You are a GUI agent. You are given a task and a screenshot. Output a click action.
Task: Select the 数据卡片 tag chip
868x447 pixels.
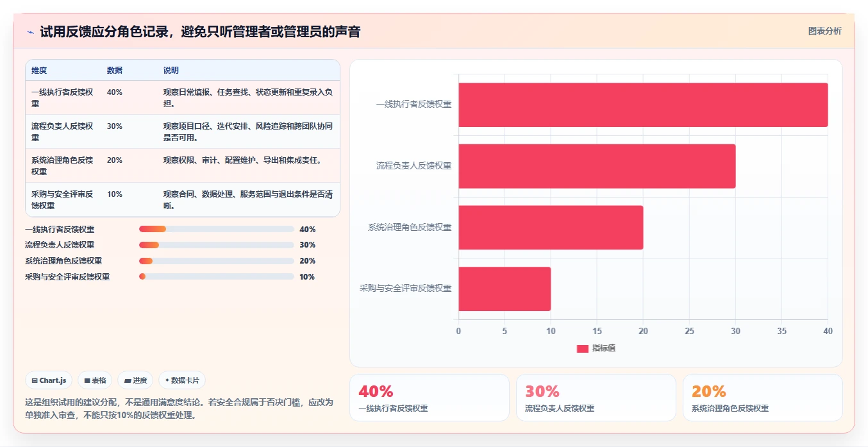[182, 380]
